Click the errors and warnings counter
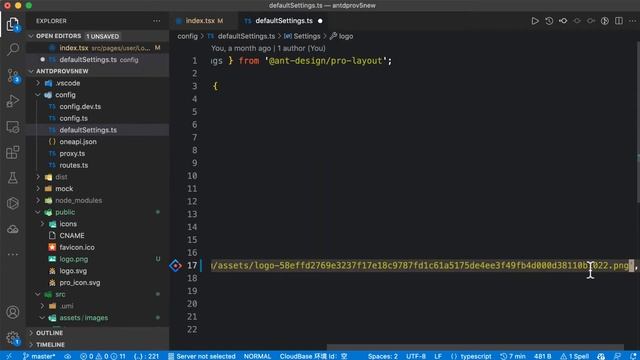 coord(103,356)
